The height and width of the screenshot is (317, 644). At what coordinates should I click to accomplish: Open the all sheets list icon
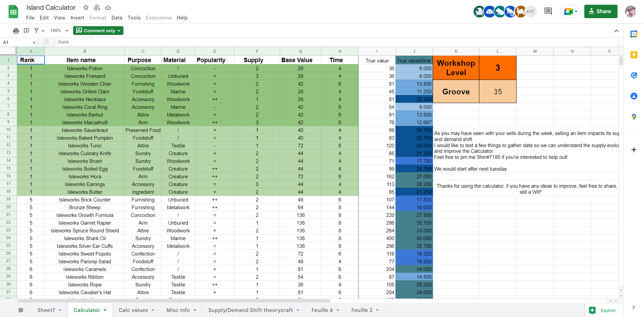[x=21, y=310]
